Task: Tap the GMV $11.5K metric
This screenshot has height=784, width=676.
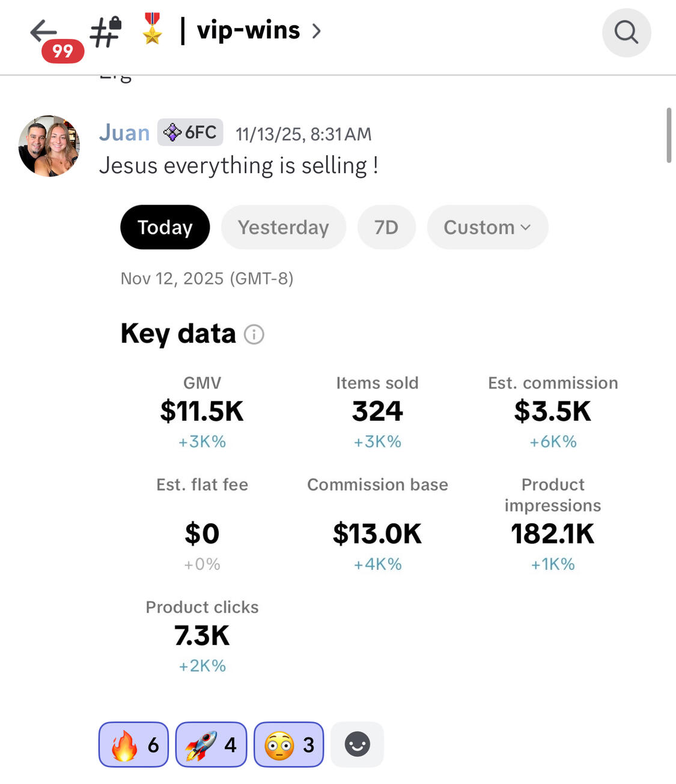Action: (202, 411)
